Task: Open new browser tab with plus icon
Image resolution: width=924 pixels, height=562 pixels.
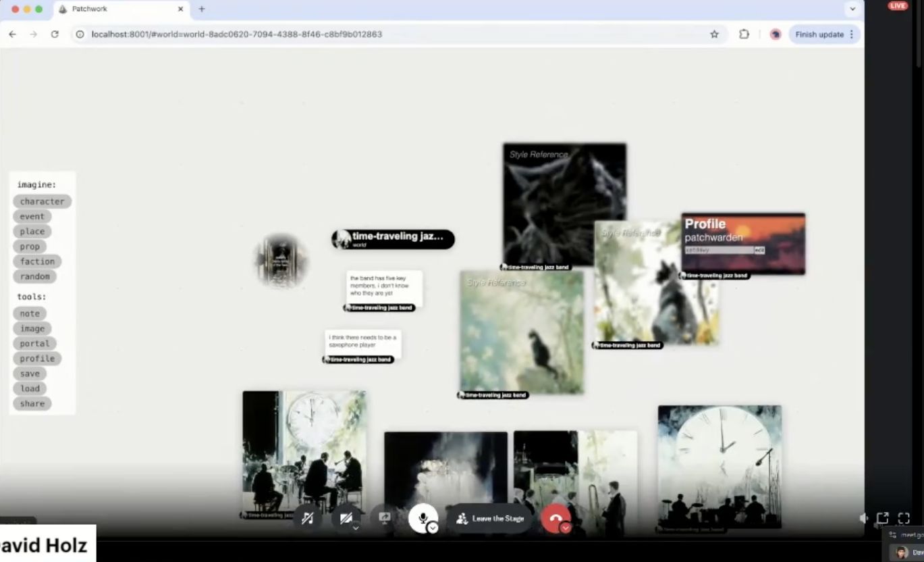Action: coord(201,9)
